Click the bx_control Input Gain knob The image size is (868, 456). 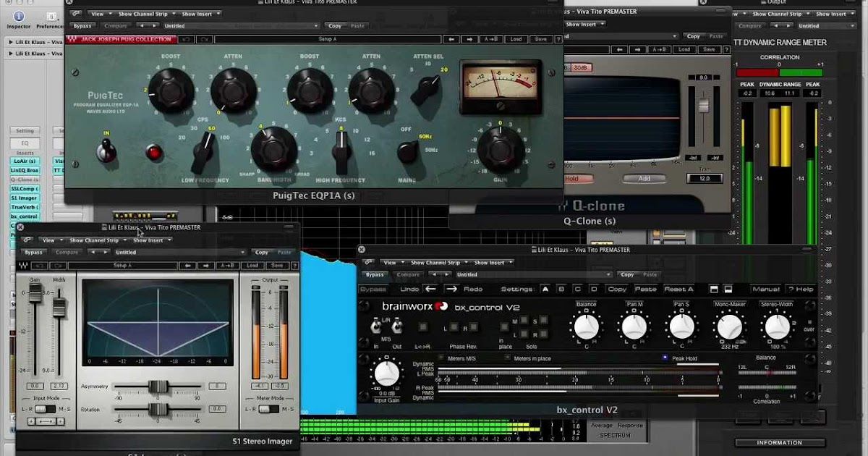(x=387, y=373)
